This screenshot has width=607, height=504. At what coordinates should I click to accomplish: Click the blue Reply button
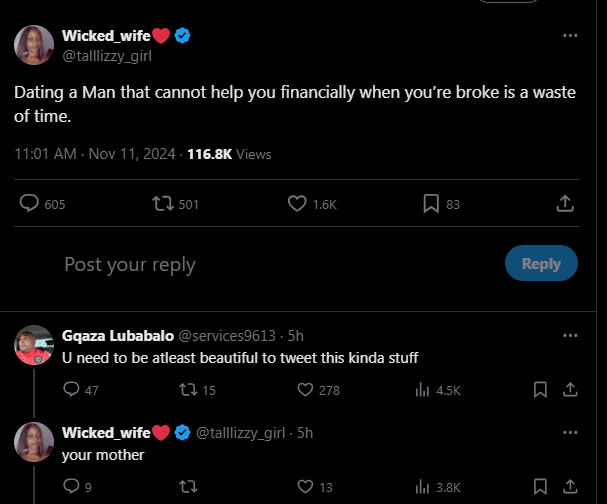coord(541,264)
